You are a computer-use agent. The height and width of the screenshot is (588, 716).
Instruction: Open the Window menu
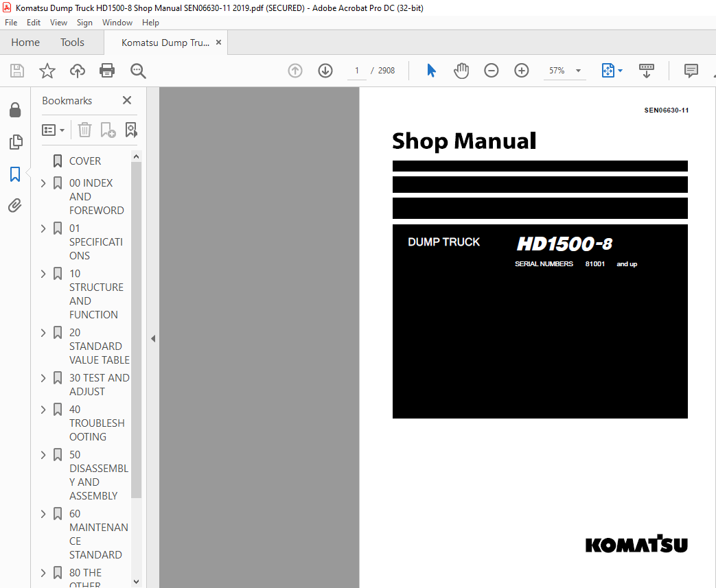pos(117,23)
